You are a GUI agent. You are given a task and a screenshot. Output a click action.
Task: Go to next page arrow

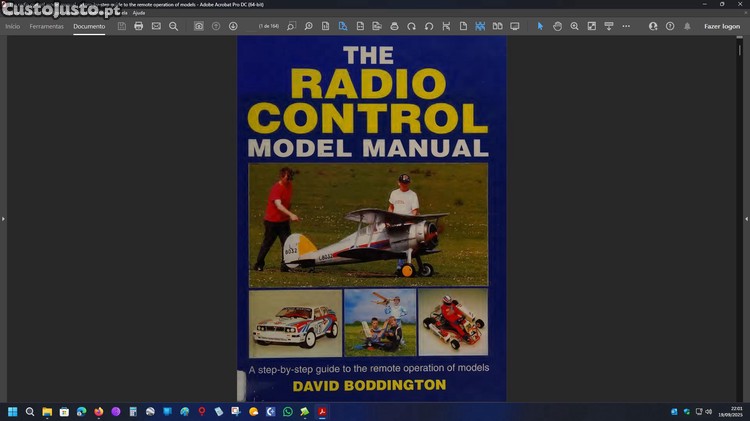click(233, 26)
